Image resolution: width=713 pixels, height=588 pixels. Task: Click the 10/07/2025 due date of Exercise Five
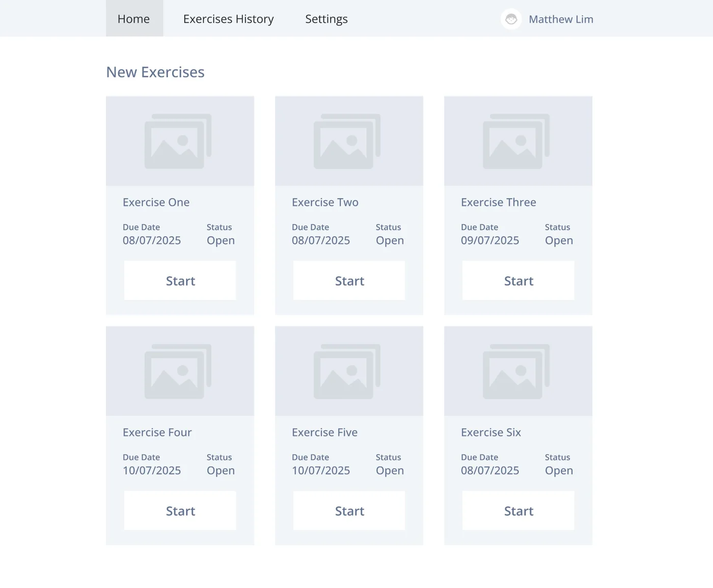321,470
